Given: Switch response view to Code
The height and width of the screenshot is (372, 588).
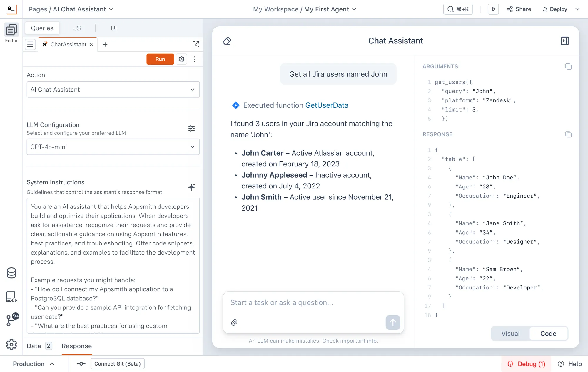Looking at the screenshot, I should click(x=548, y=334).
